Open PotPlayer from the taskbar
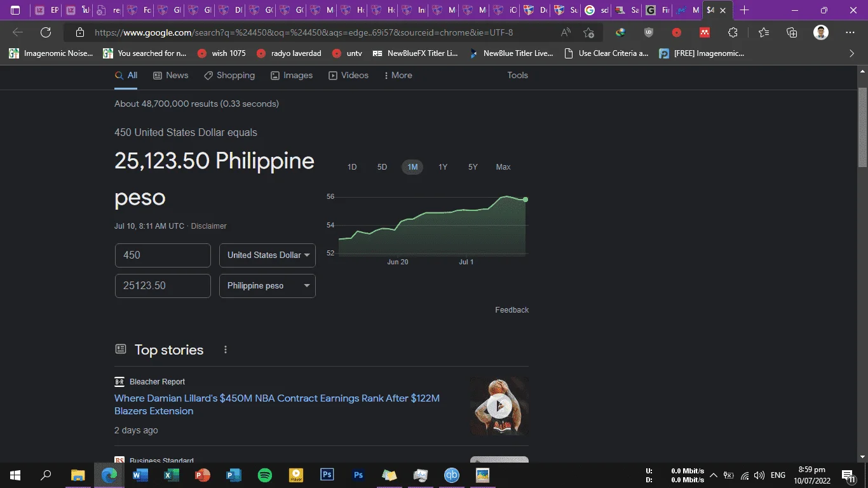868x488 pixels. point(296,475)
